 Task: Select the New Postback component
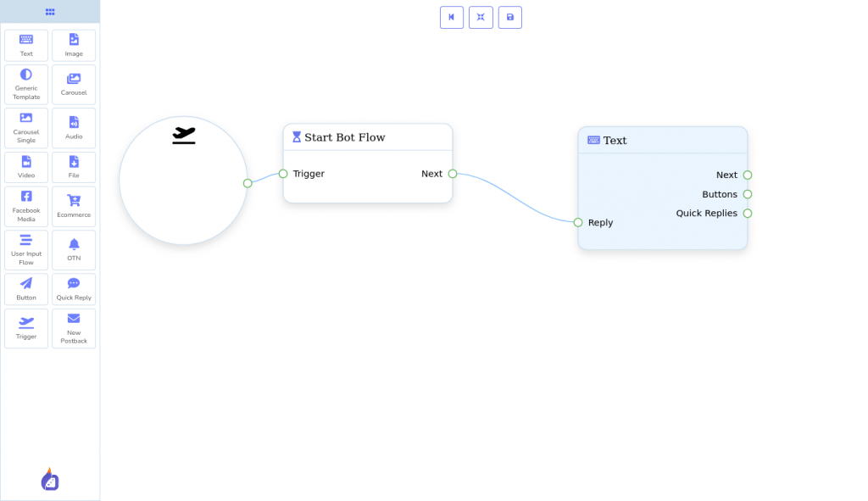74,328
